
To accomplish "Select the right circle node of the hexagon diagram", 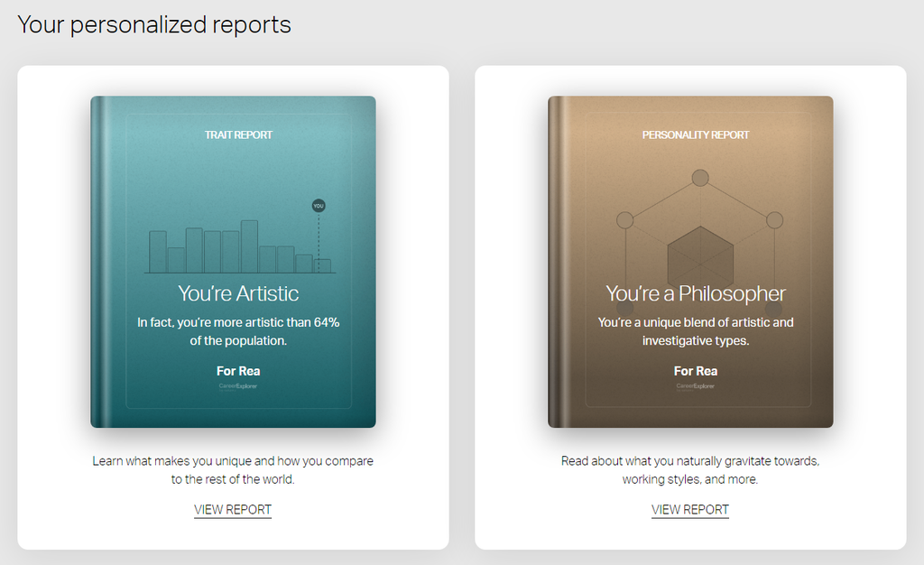I will click(x=773, y=219).
